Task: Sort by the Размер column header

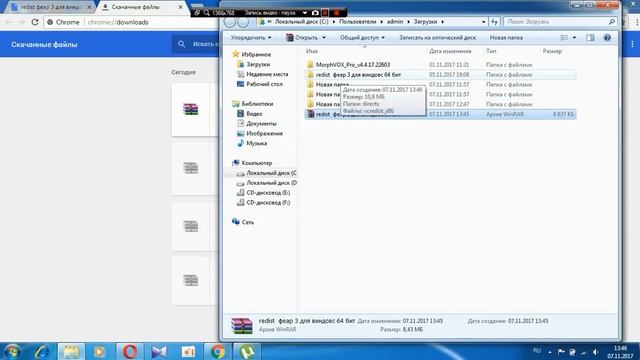Action: [x=552, y=51]
